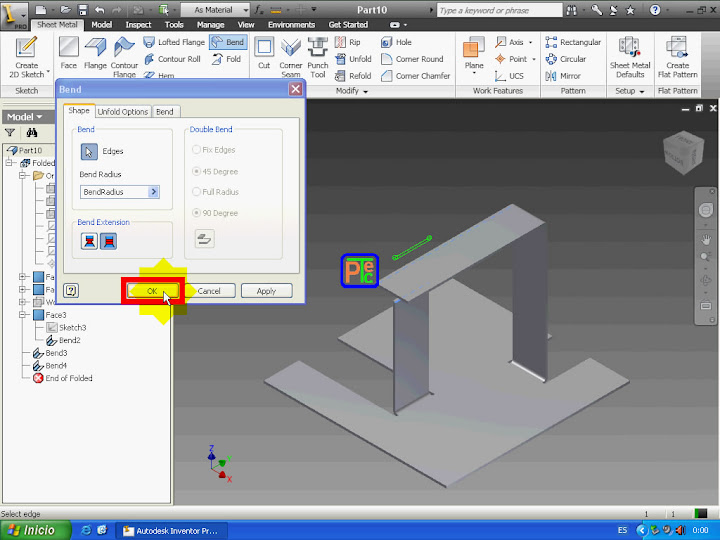Image resolution: width=720 pixels, height=540 pixels.
Task: Choose Corner Round tool
Action: click(412, 59)
